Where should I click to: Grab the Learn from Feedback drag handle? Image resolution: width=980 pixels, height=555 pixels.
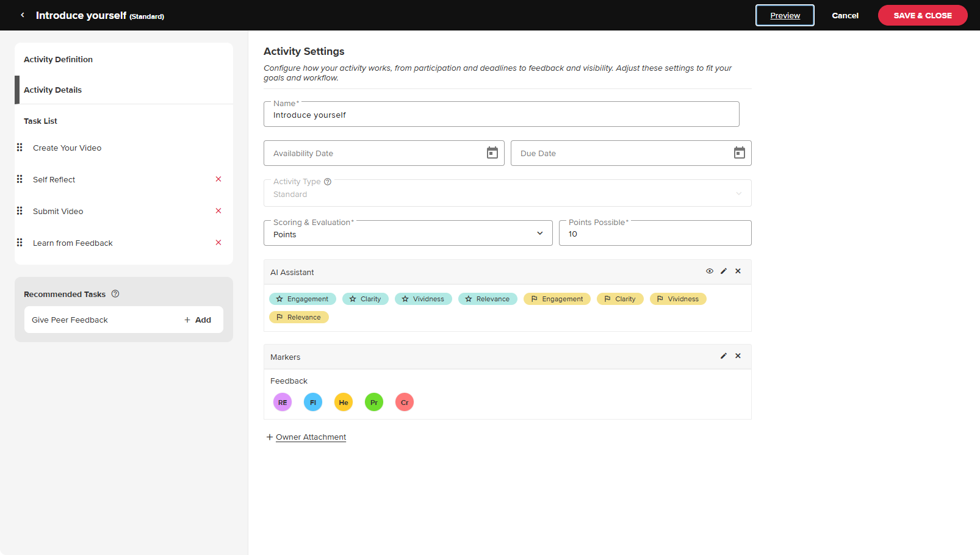20,243
